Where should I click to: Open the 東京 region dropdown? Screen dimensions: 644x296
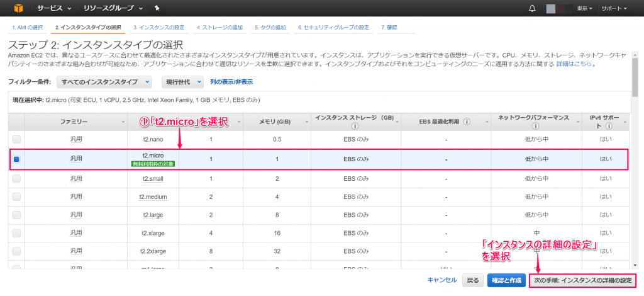(584, 8)
